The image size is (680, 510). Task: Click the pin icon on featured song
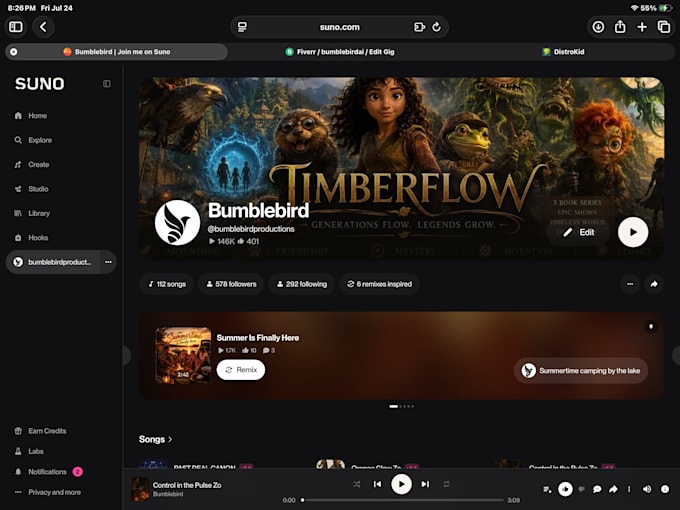click(x=651, y=326)
